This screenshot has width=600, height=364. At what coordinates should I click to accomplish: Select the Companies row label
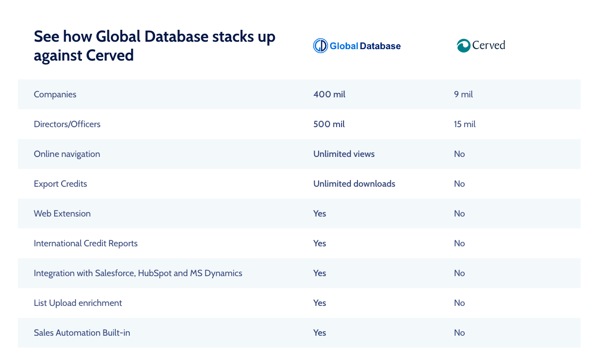(x=55, y=94)
